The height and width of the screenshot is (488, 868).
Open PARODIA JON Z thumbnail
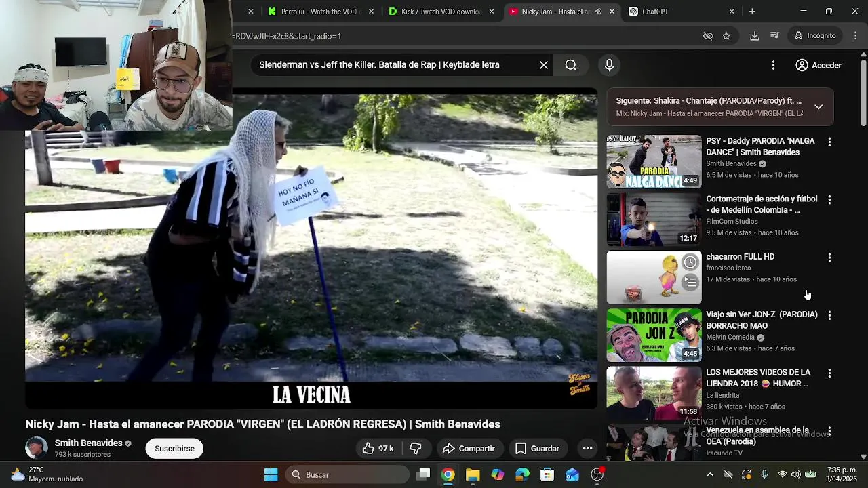point(654,335)
